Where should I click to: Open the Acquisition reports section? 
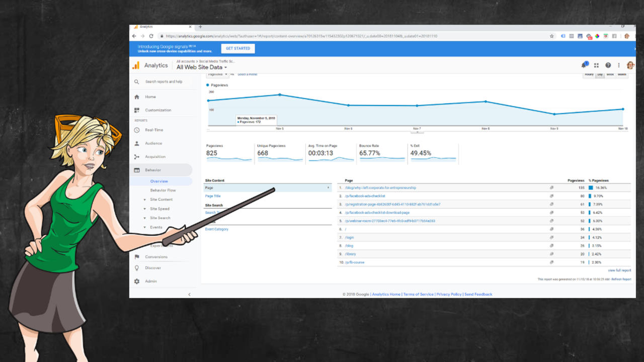(155, 157)
